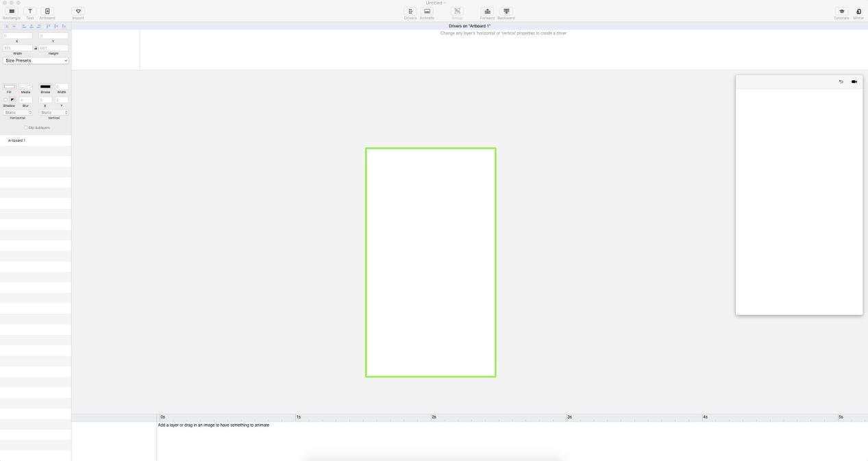Open the Fill color swatch
The height and width of the screenshot is (461, 868).
10,87
